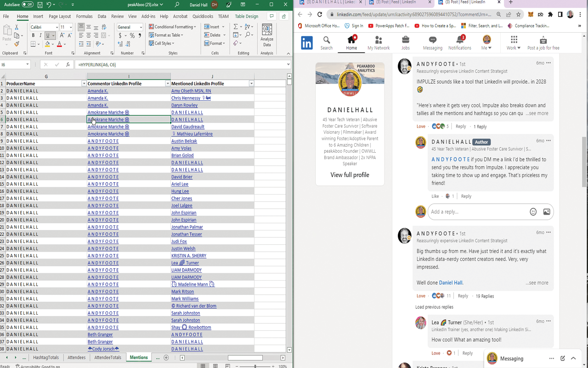Image resolution: width=588 pixels, height=368 pixels.
Task: Open the Formulas ribbon tab
Action: point(84,16)
